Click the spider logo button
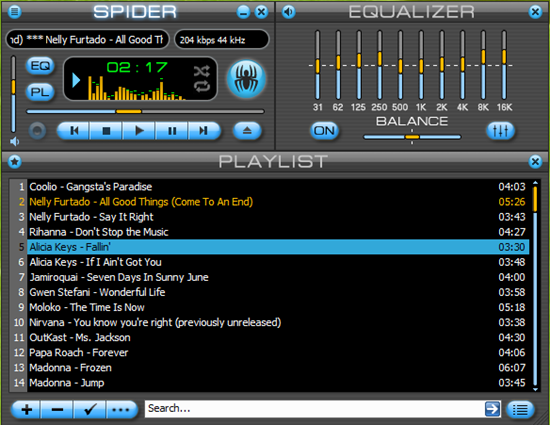 click(247, 79)
